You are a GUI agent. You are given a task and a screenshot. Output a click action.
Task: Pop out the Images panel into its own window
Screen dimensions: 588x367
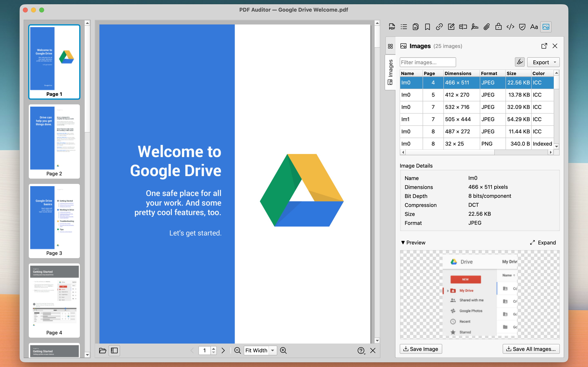point(544,46)
